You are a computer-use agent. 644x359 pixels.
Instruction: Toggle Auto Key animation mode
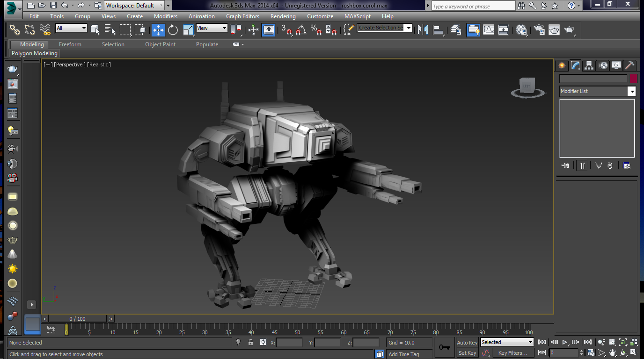(467, 343)
